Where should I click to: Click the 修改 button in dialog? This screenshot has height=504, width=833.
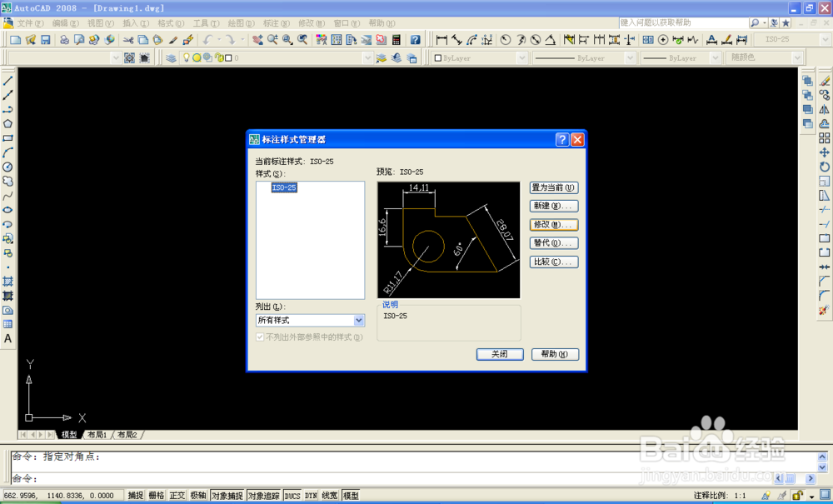coord(554,225)
